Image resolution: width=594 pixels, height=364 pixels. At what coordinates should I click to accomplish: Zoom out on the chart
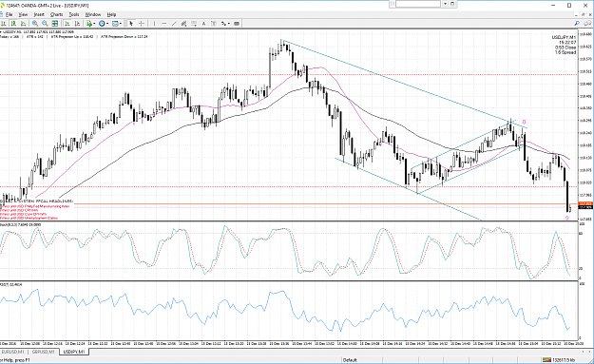pos(45,24)
